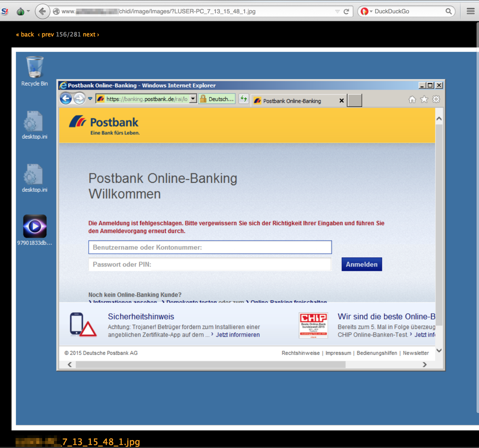
Task: Select the first desktop.ini file icon
Action: pos(35,125)
